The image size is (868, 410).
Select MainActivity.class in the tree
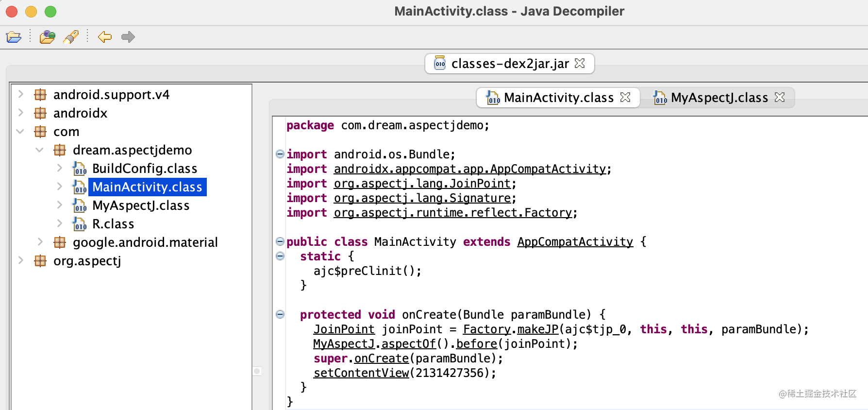pyautogui.click(x=147, y=187)
